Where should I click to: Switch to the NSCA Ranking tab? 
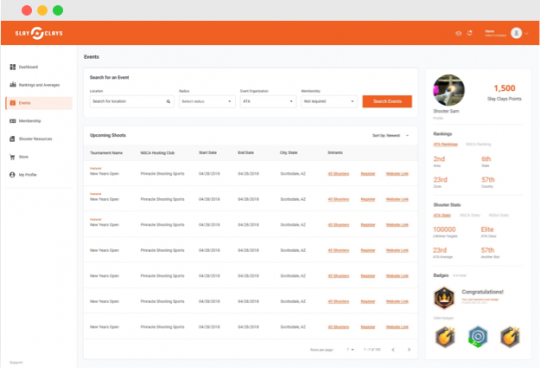tap(478, 144)
